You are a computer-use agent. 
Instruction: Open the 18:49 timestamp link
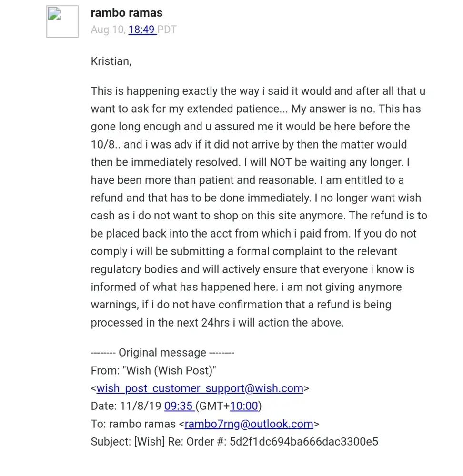click(x=142, y=30)
